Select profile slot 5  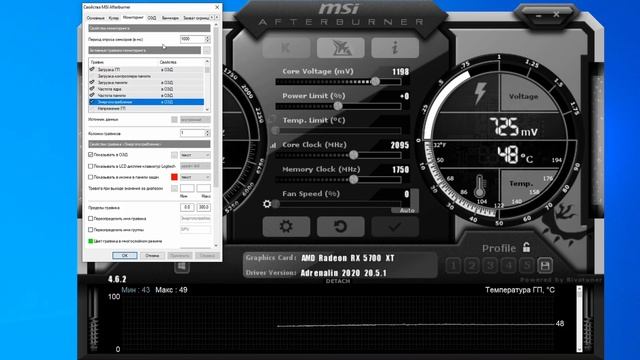pos(527,266)
